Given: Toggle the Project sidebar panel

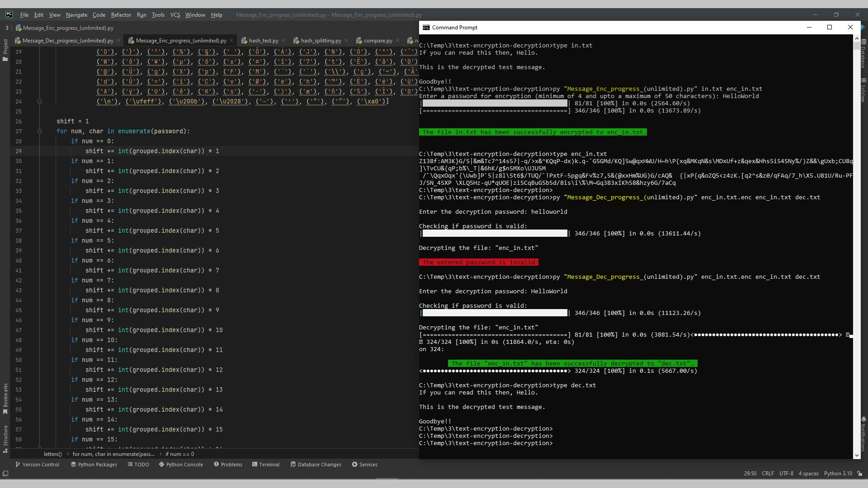Looking at the screenshot, I should (5, 50).
